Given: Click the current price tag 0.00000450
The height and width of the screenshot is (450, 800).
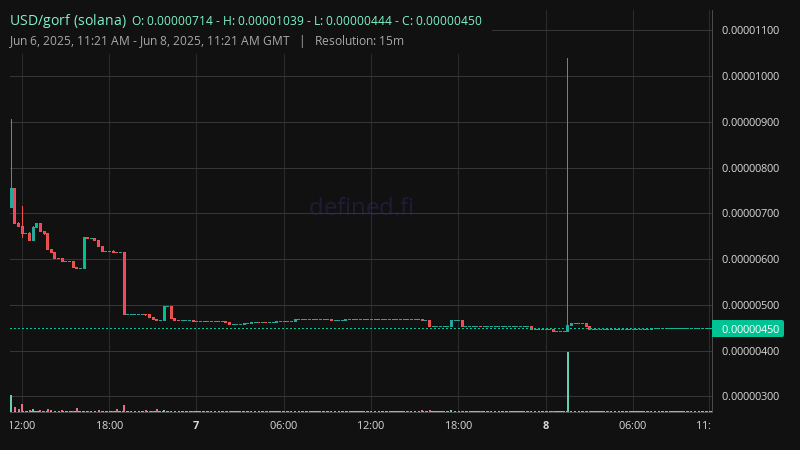Looking at the screenshot, I should point(748,329).
